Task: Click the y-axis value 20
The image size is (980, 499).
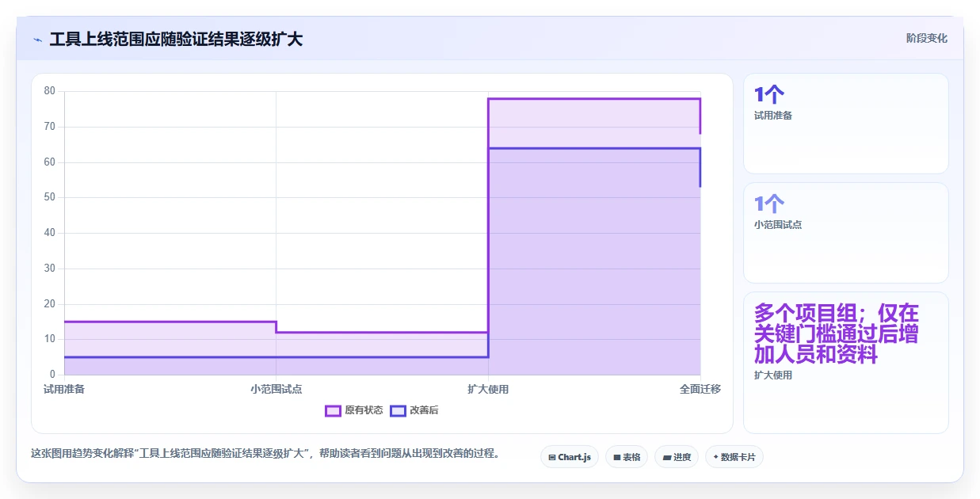Action: [50, 304]
